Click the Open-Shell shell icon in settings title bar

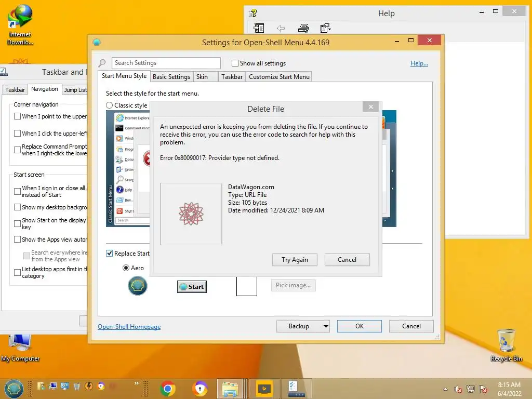click(x=97, y=43)
